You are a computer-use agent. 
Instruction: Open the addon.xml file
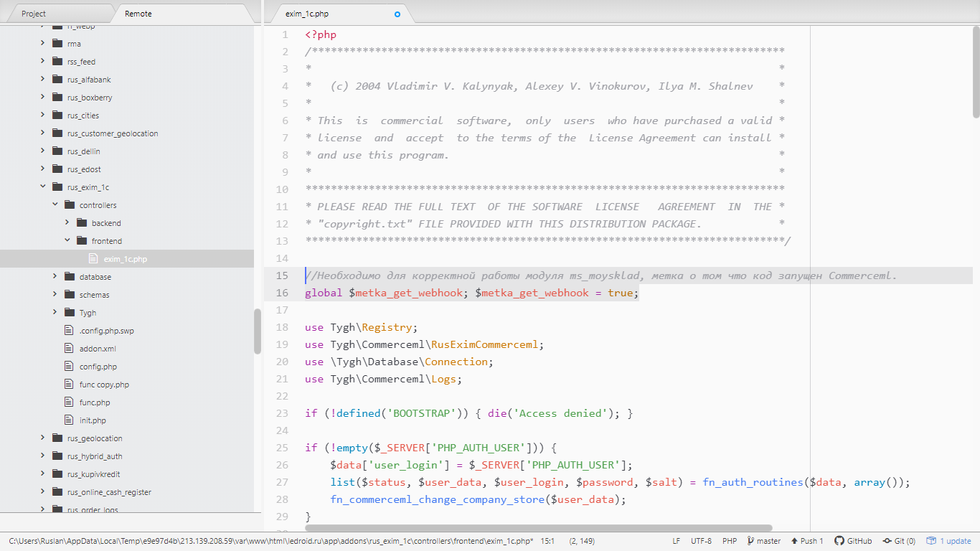pyautogui.click(x=98, y=349)
